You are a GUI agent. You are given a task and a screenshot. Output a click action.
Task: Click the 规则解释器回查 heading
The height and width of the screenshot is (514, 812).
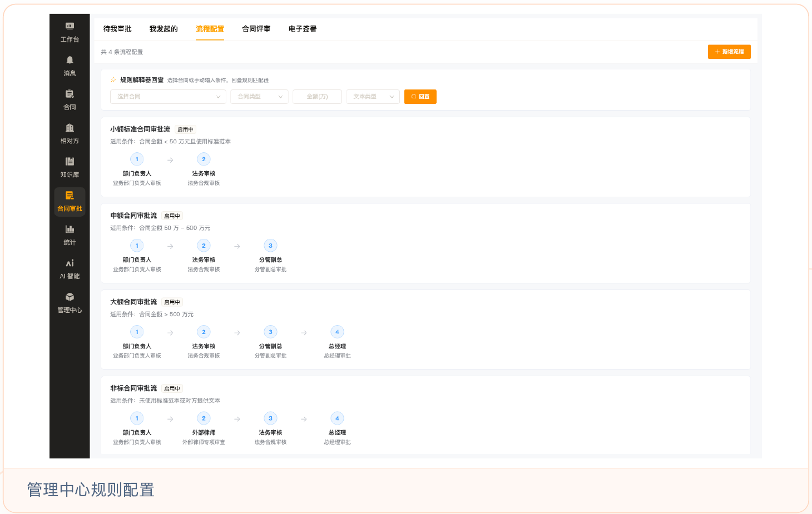click(142, 80)
